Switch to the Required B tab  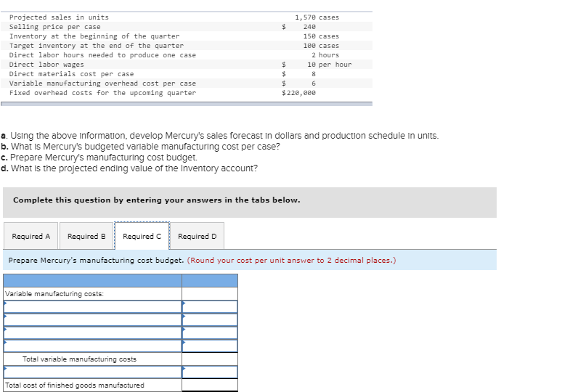point(86,236)
